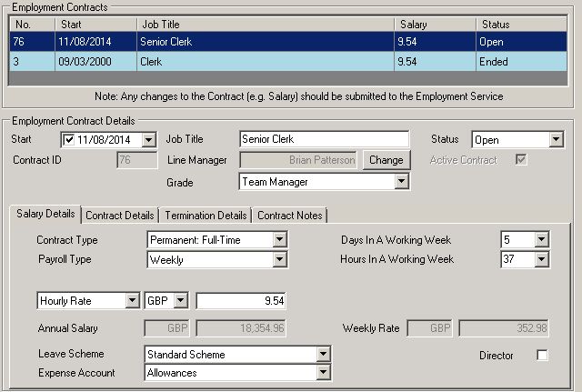Click the Salary column header
This screenshot has height=392, width=582.
(435, 25)
